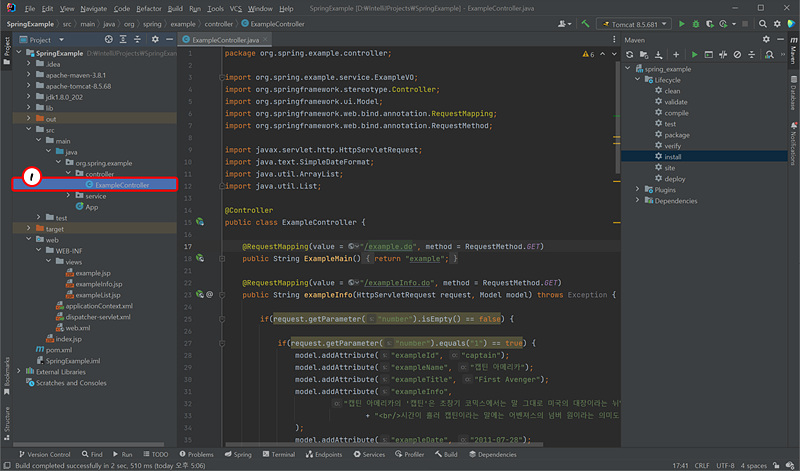The image size is (800, 471).
Task: Open Search Everywhere magnifier icon in main toolbar
Action: [x=763, y=24]
